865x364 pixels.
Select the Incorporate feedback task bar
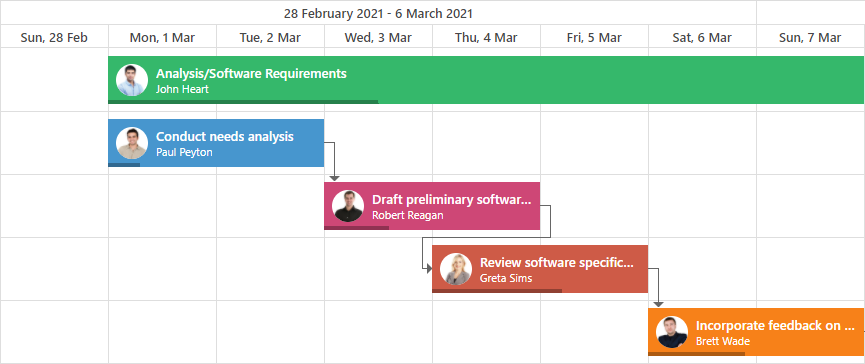756,332
